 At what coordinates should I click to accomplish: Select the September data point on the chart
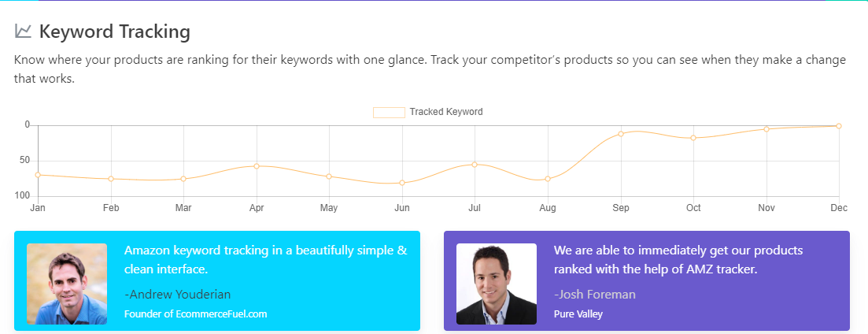coord(621,134)
